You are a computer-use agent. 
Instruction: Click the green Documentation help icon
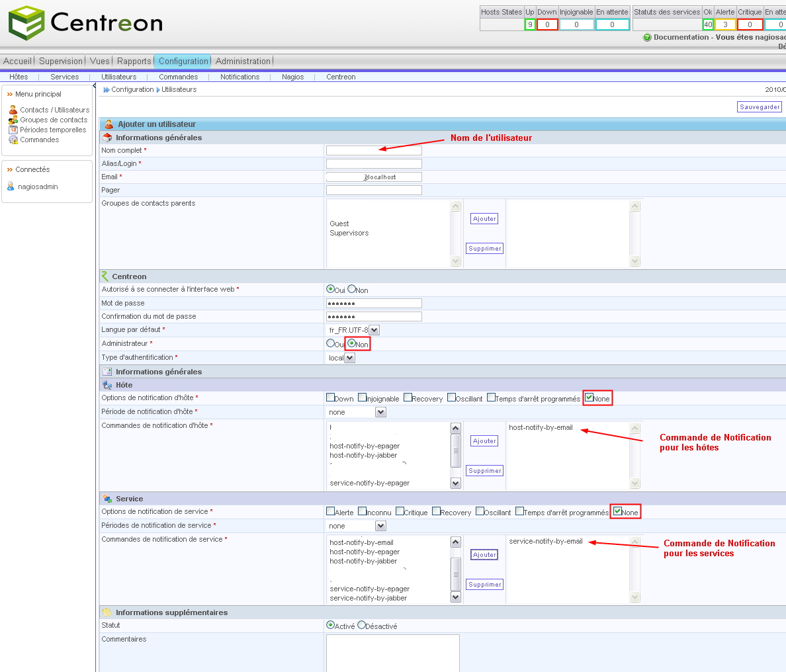(647, 38)
